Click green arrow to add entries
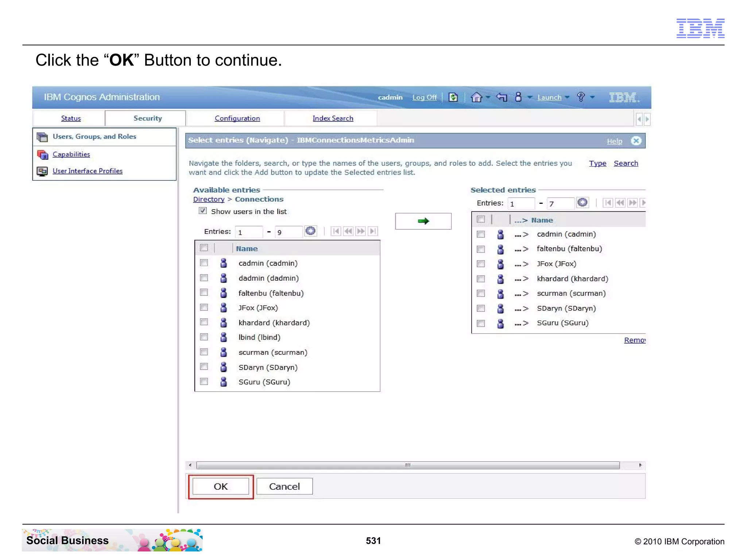Screen dimensions: 747x560 pos(423,221)
